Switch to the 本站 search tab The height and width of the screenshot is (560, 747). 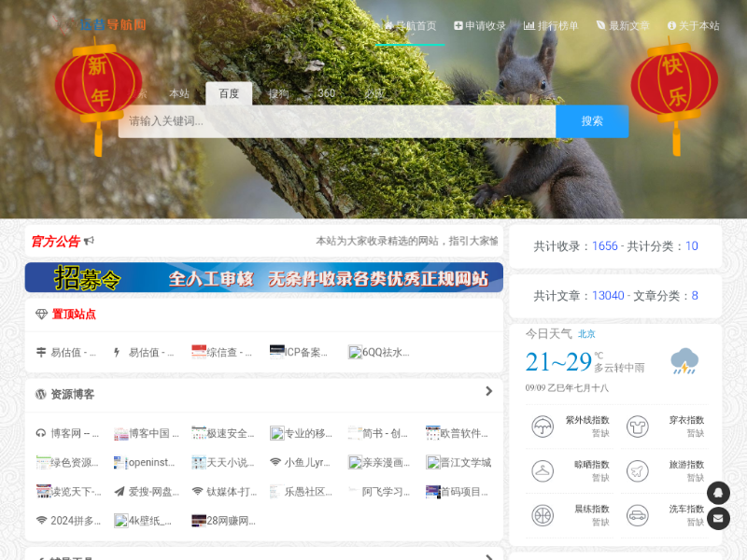[178, 93]
